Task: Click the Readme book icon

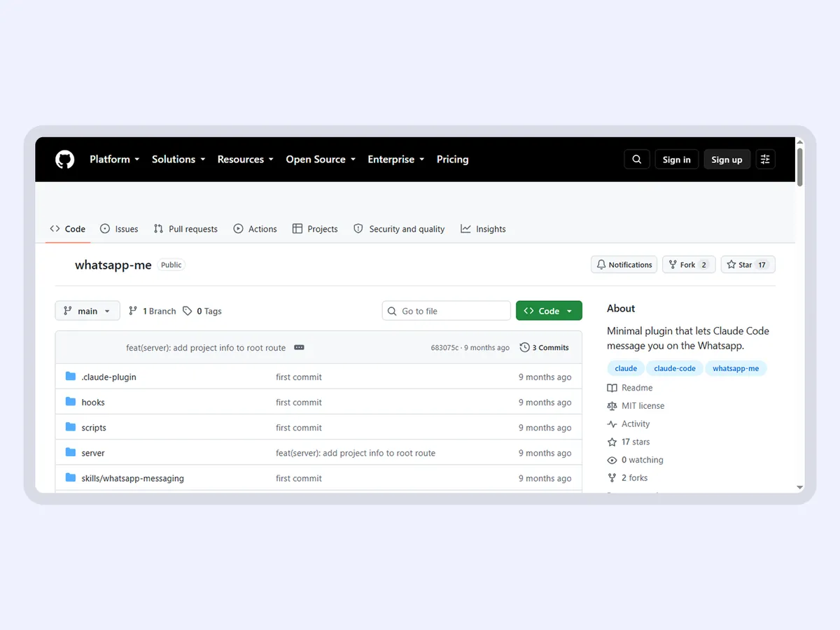Action: (x=612, y=388)
